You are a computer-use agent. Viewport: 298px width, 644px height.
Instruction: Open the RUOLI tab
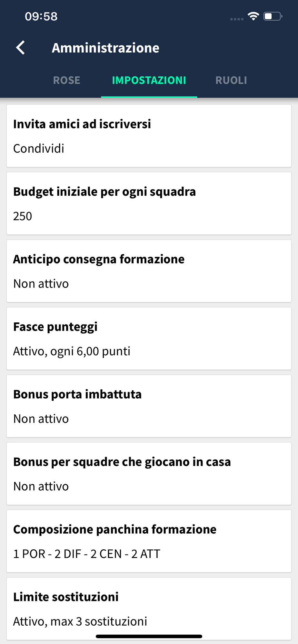[x=231, y=80]
